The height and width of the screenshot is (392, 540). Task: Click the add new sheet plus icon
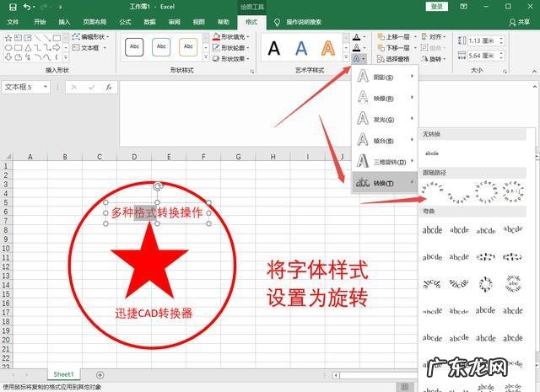click(x=100, y=375)
